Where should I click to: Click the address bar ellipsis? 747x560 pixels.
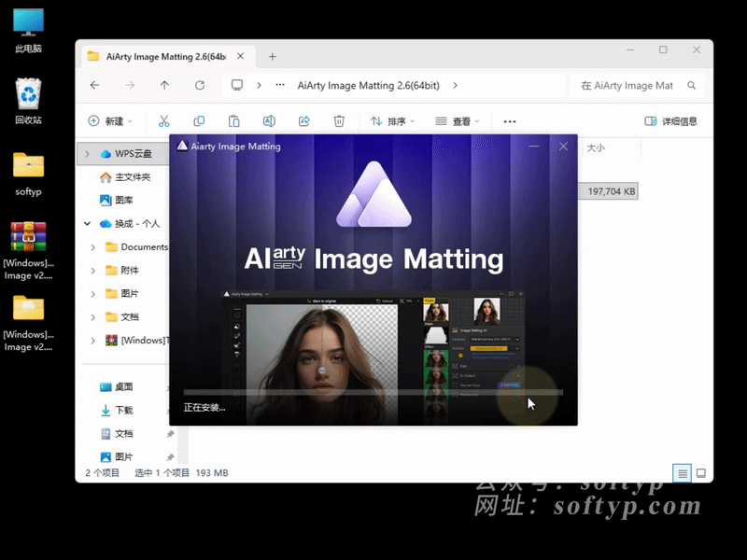pos(280,85)
